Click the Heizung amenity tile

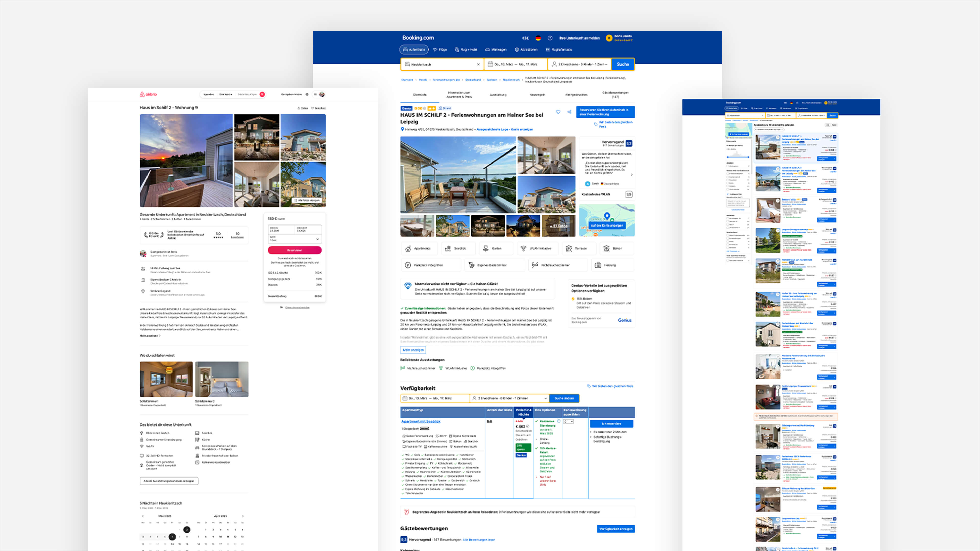click(612, 265)
